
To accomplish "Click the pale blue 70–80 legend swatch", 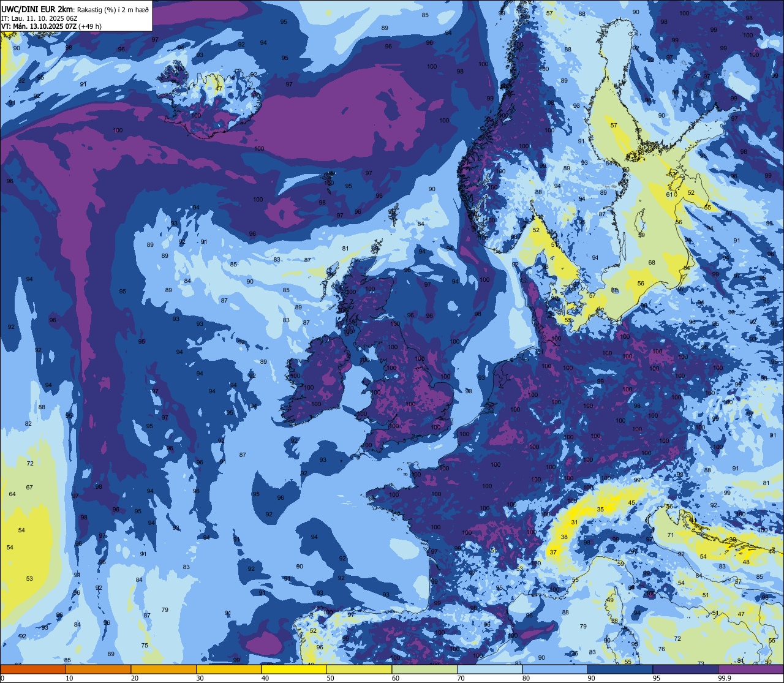I will (489, 670).
